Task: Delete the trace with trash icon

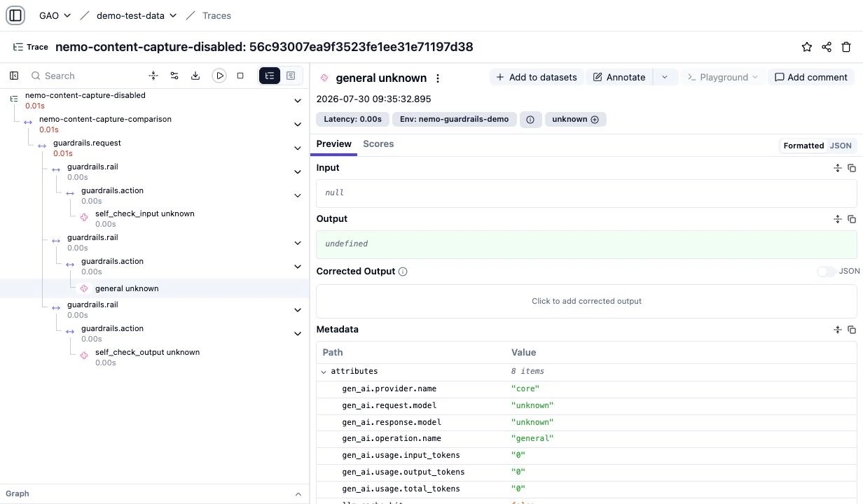Action: [x=846, y=47]
